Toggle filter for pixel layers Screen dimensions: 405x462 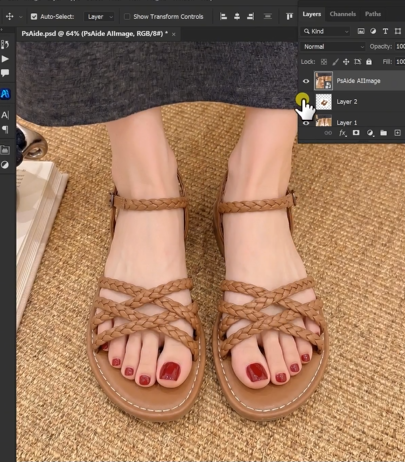(x=361, y=31)
